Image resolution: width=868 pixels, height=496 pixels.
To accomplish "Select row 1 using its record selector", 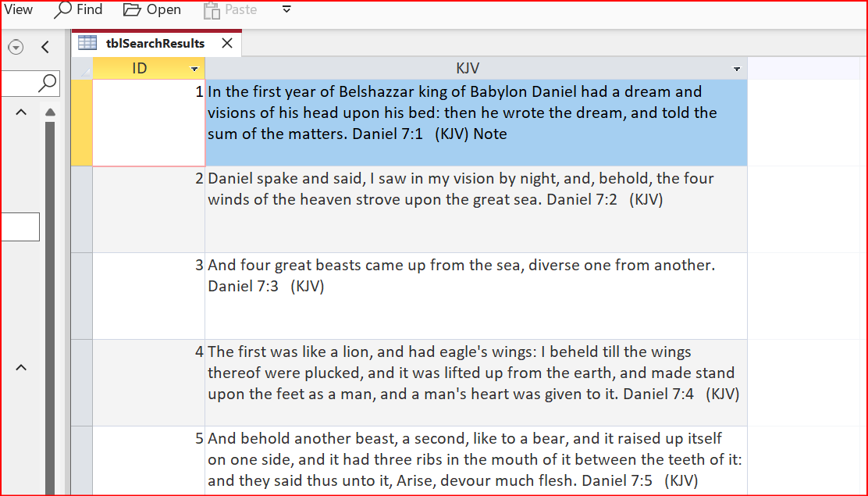I will 82,123.
